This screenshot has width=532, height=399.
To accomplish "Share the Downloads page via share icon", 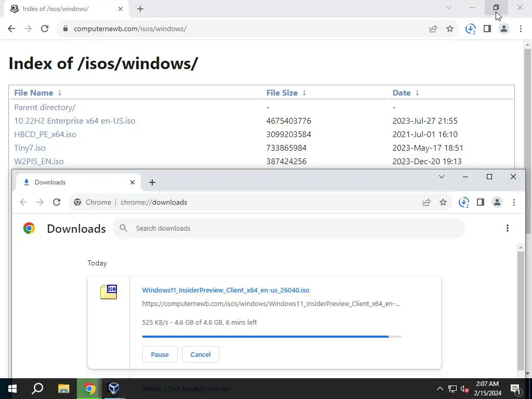I will coord(427,203).
